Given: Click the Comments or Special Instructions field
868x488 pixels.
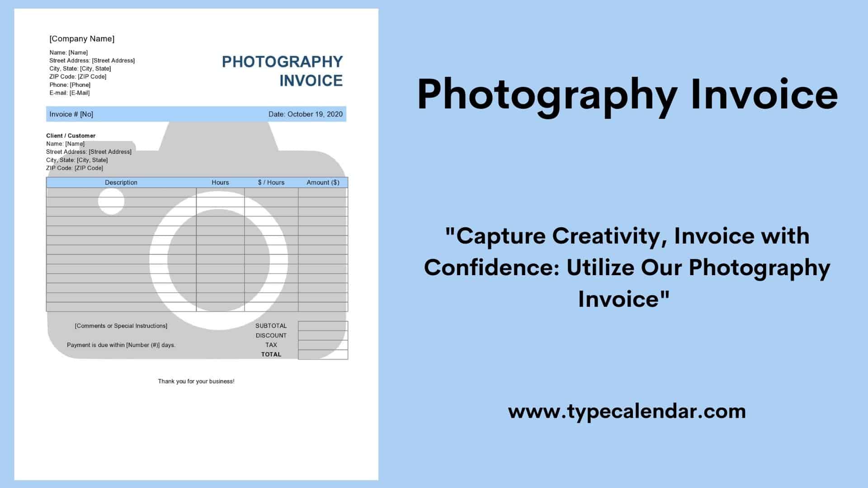Looking at the screenshot, I should point(121,325).
